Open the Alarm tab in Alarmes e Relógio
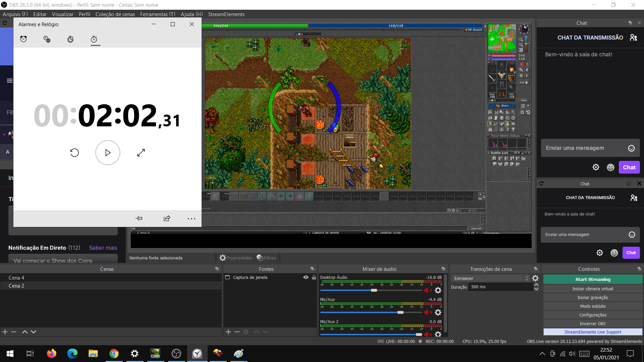The height and width of the screenshot is (362, 644). coord(23,39)
